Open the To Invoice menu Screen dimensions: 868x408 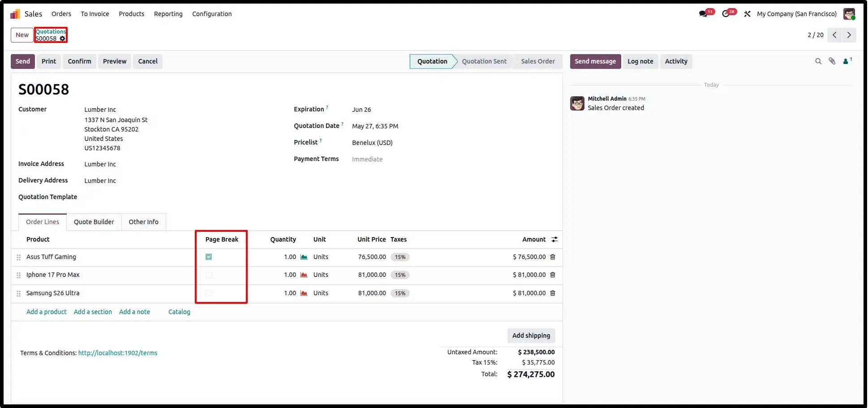point(95,14)
